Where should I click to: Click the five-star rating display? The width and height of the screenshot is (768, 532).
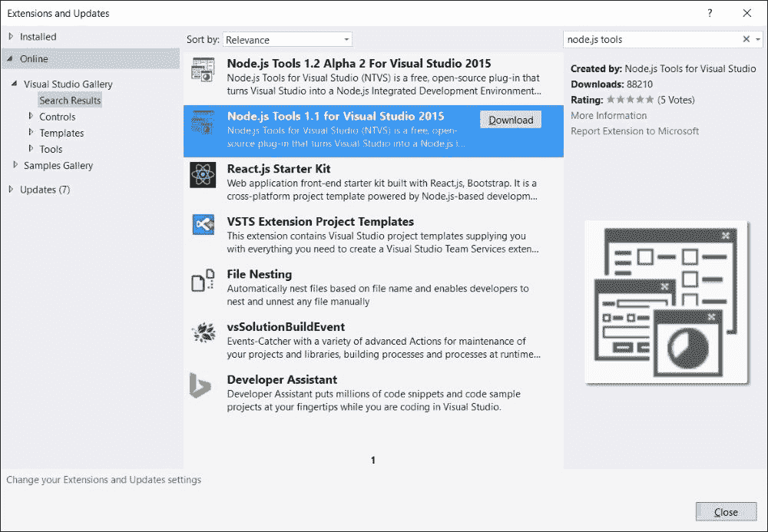(631, 100)
